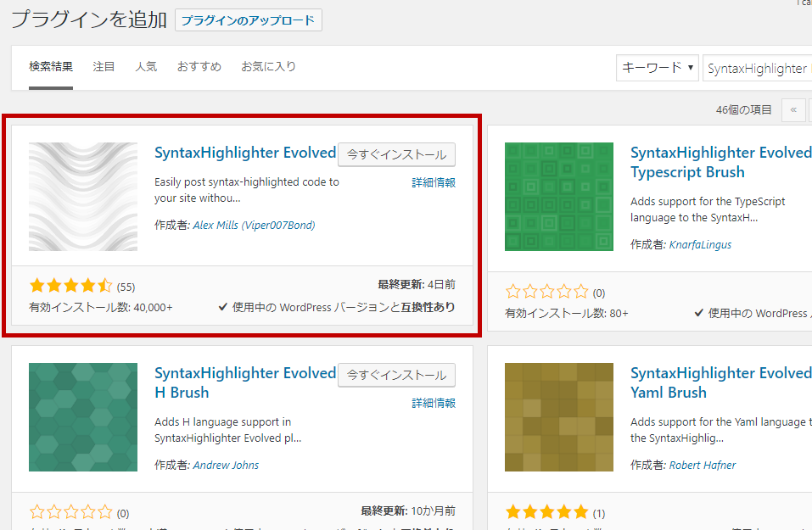Click the green hexagon H Brush plugin icon
Screen dimensions: 812x530
(83, 417)
